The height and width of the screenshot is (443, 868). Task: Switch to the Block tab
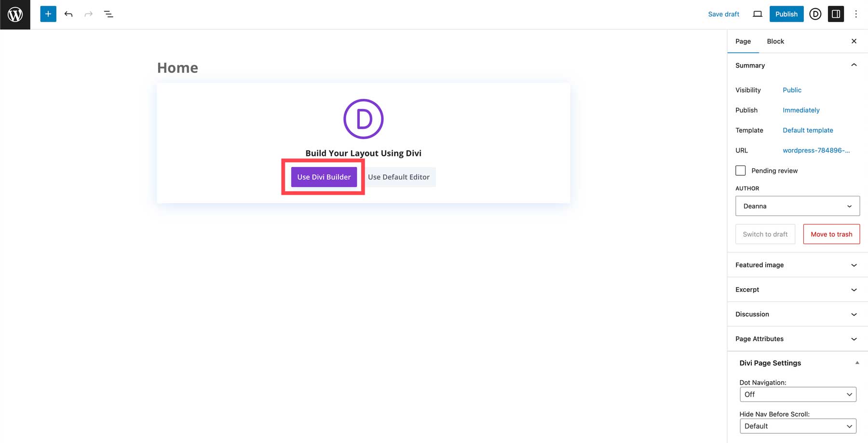tap(775, 41)
